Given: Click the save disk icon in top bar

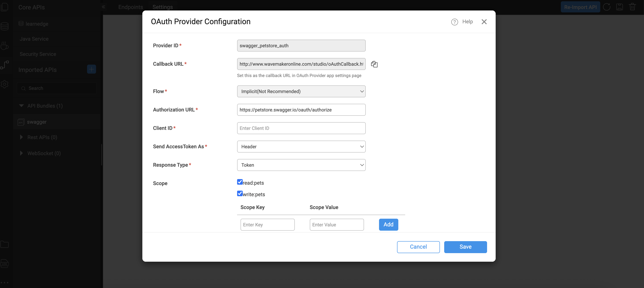Looking at the screenshot, I should pyautogui.click(x=619, y=7).
